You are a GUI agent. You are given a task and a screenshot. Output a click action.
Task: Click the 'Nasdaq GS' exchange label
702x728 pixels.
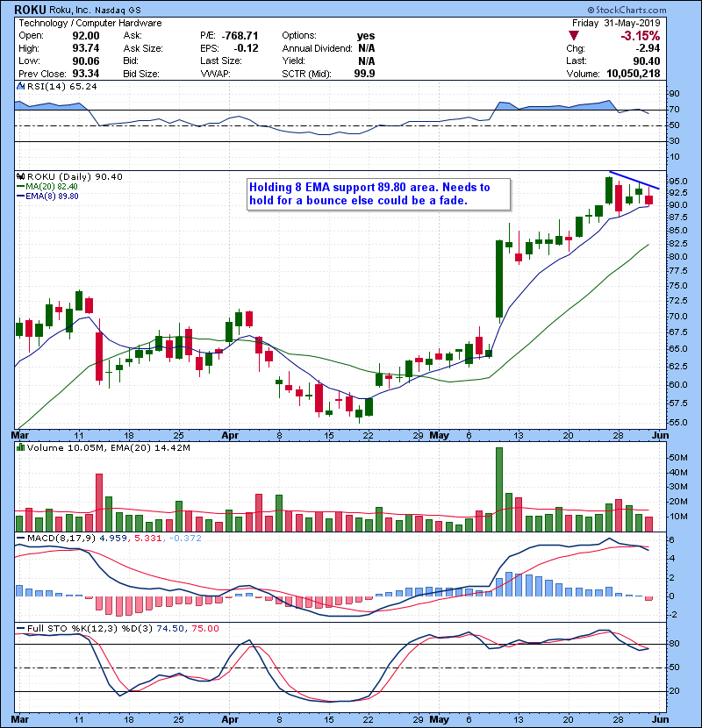pyautogui.click(x=118, y=11)
